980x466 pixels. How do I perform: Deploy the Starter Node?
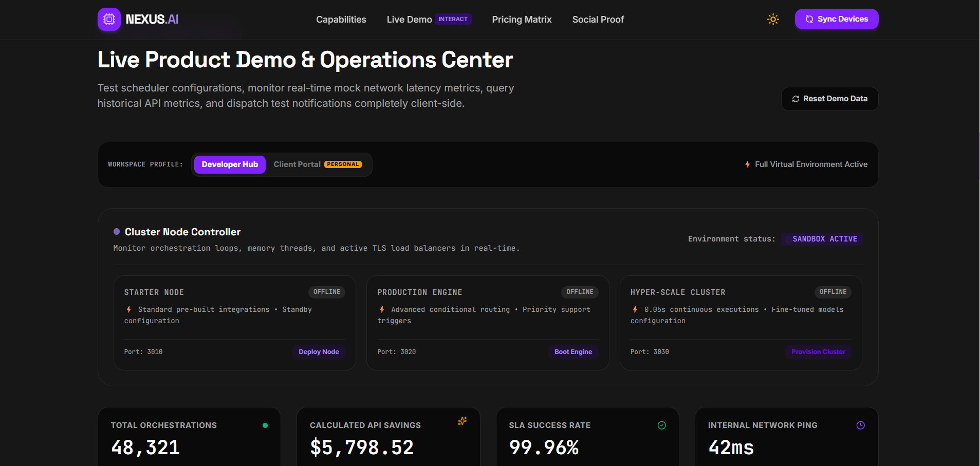point(319,352)
